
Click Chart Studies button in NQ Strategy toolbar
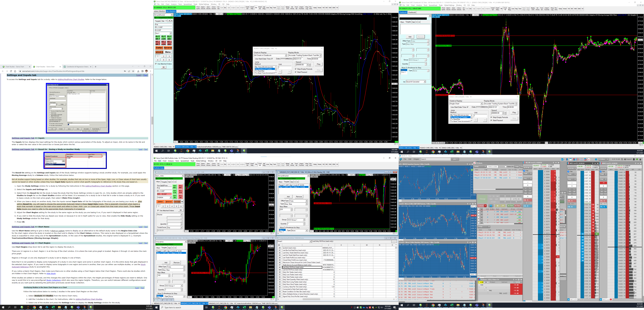point(252,8)
